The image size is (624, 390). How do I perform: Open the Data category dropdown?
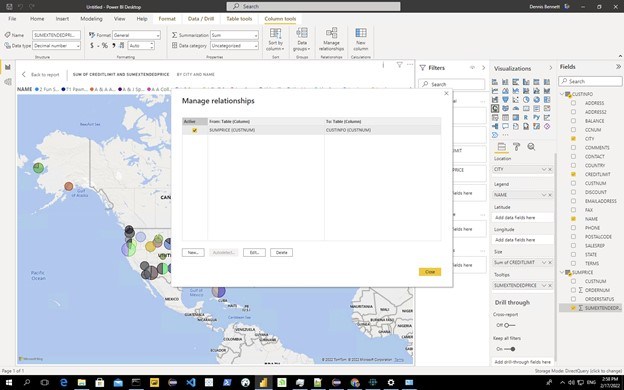(234, 46)
